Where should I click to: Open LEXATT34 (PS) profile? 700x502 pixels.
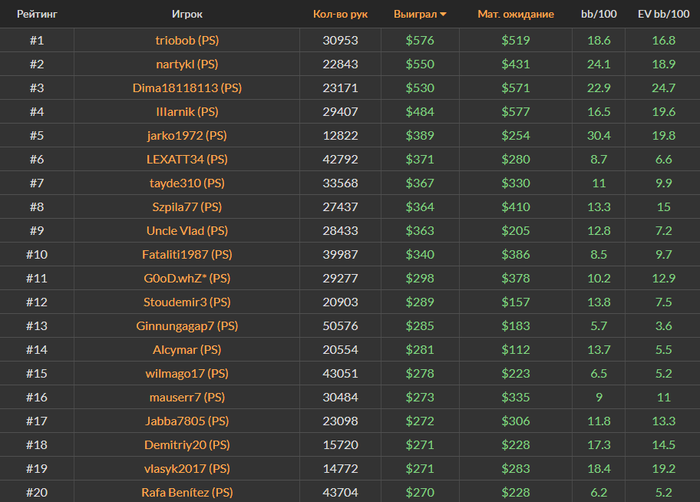coord(187,159)
